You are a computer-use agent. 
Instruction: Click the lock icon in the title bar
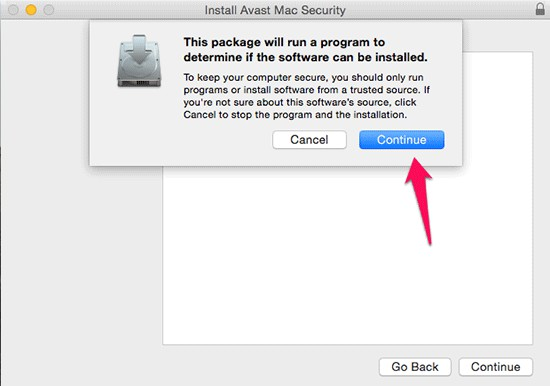(x=540, y=9)
